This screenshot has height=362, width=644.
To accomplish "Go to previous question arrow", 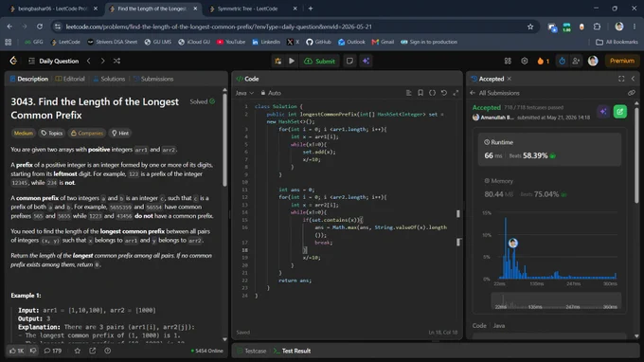I will (89, 61).
